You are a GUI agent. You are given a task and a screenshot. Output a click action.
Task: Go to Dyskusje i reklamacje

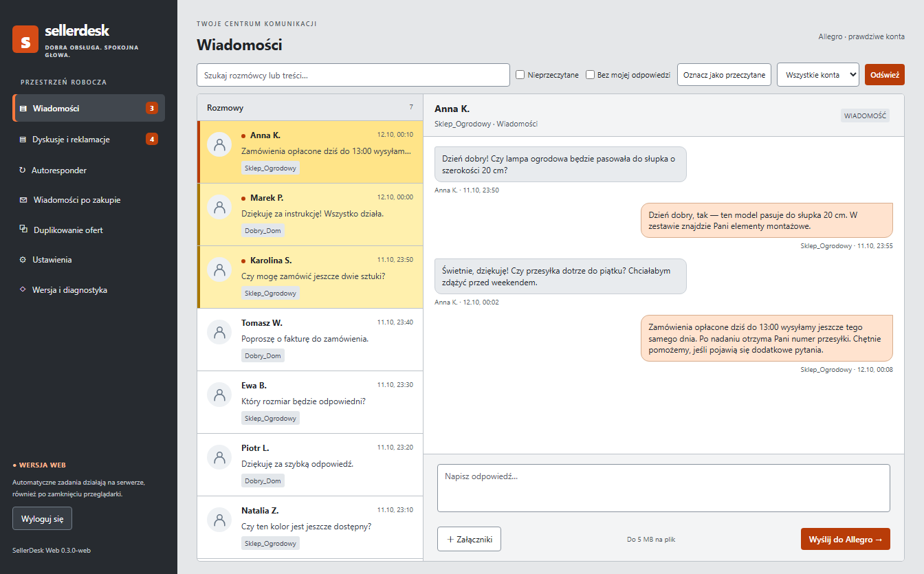pyautogui.click(x=89, y=140)
